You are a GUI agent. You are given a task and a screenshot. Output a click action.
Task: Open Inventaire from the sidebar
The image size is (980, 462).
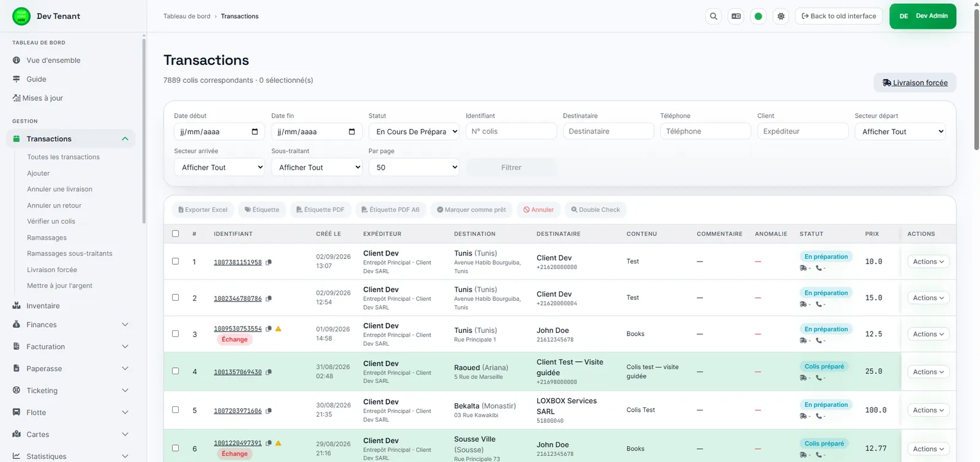(43, 306)
